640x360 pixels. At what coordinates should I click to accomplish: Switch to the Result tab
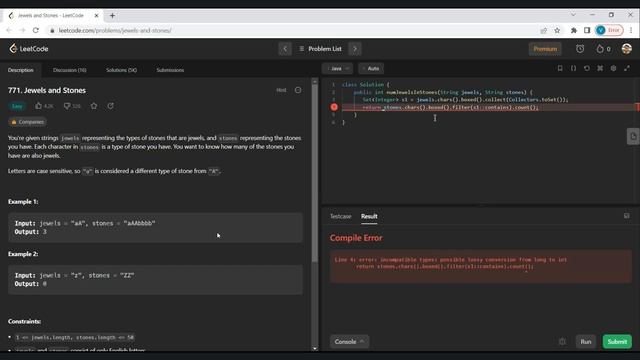[369, 216]
